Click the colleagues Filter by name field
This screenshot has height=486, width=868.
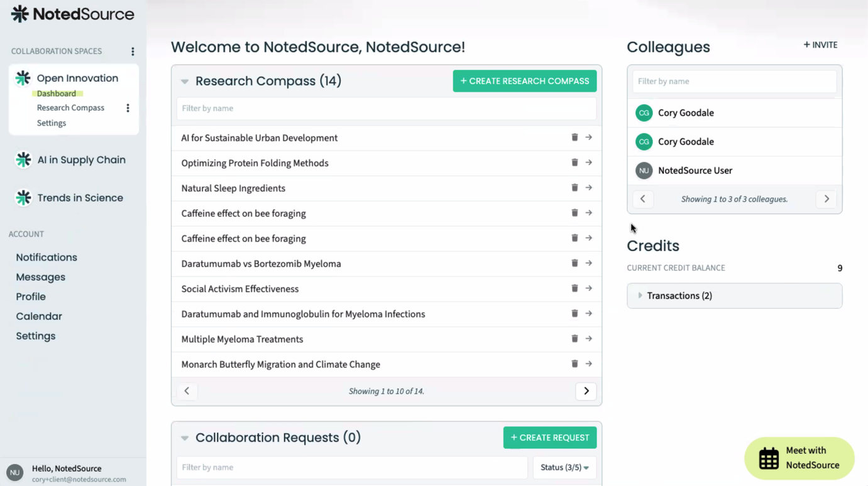pyautogui.click(x=734, y=82)
